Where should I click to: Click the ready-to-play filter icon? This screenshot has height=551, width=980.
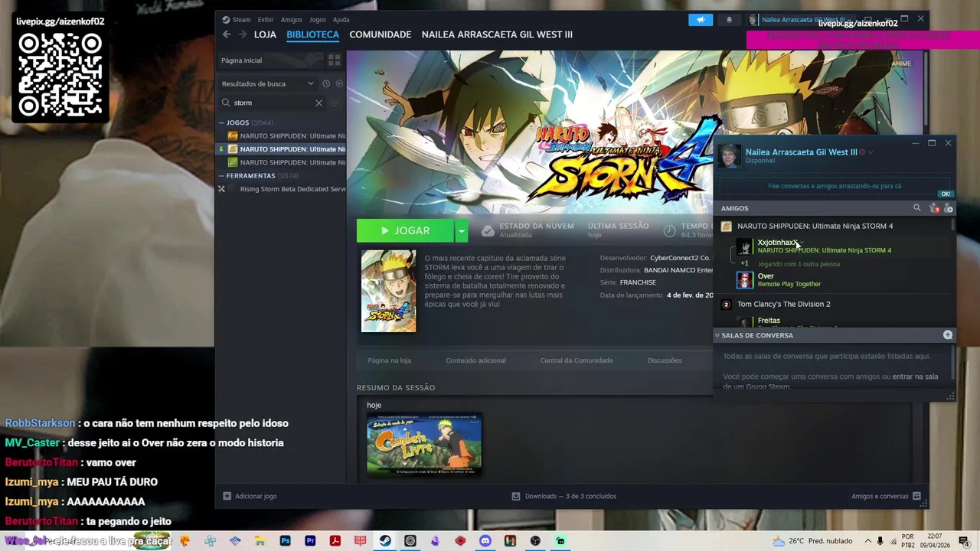339,83
